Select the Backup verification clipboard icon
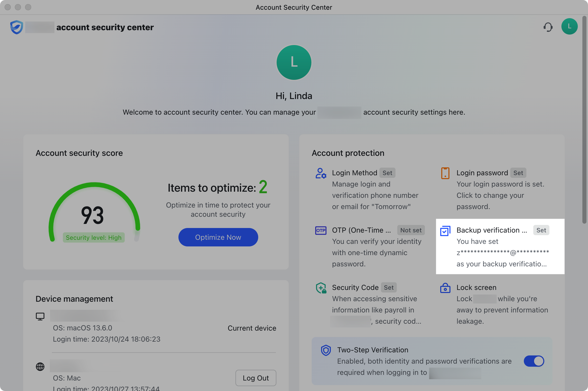 coord(445,231)
